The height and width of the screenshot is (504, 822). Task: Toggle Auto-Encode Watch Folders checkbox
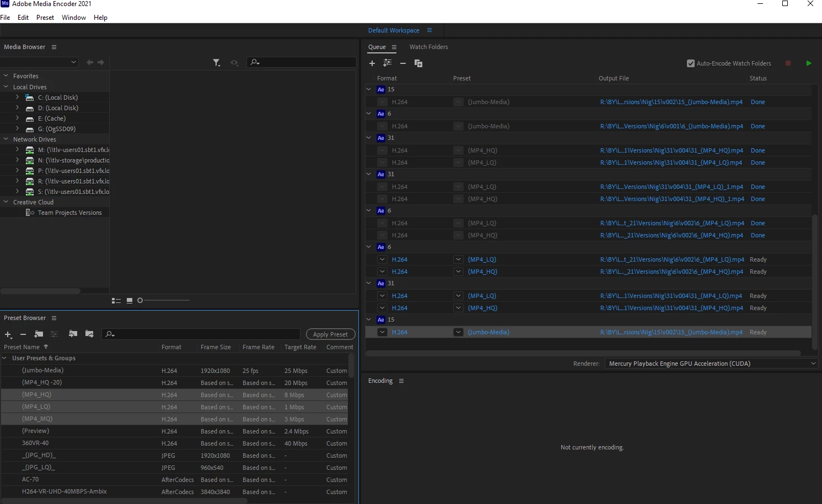691,63
